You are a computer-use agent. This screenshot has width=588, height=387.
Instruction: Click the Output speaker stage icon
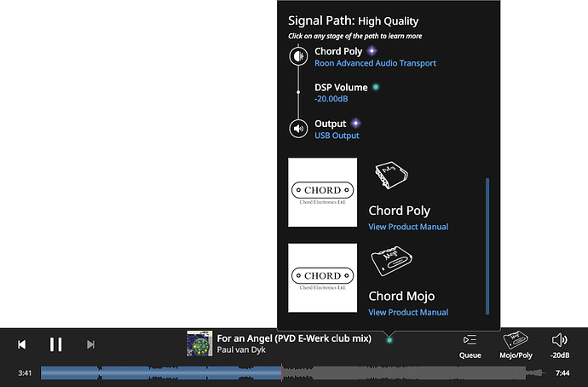(x=298, y=129)
